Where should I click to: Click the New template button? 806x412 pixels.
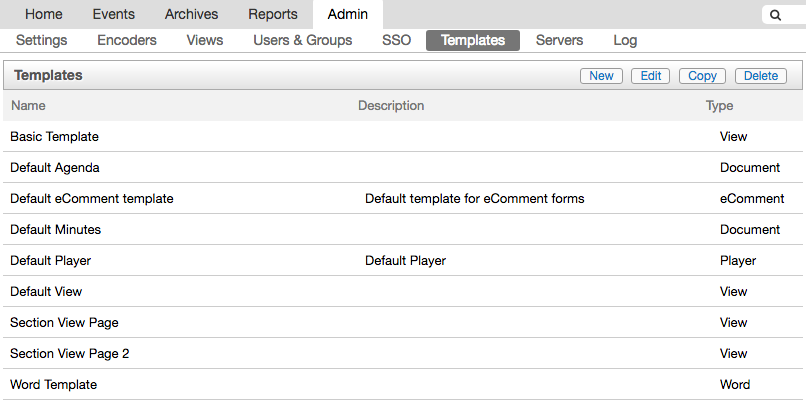[x=601, y=76]
